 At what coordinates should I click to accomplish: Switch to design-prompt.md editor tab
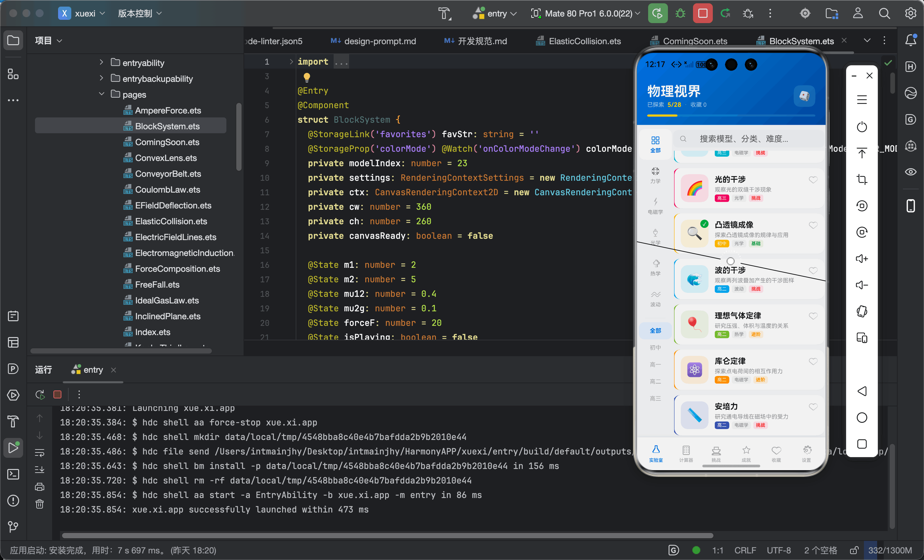[373, 41]
